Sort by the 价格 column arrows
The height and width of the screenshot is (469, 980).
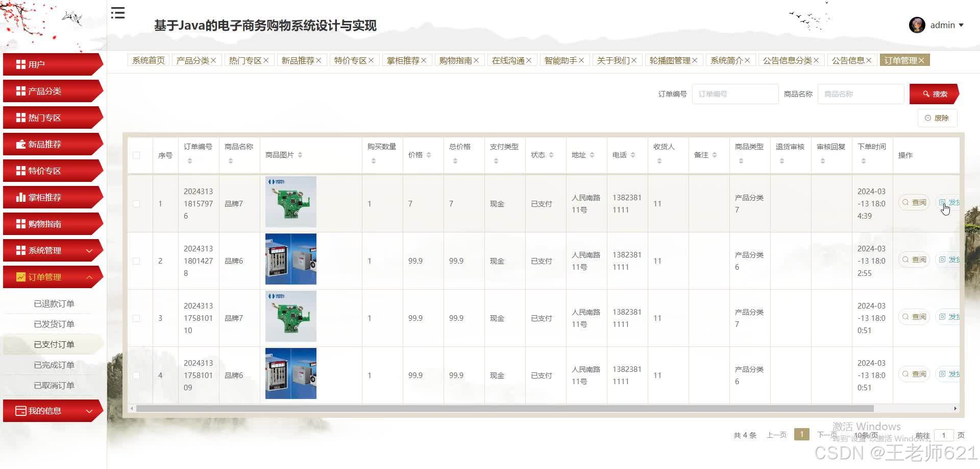coord(429,155)
